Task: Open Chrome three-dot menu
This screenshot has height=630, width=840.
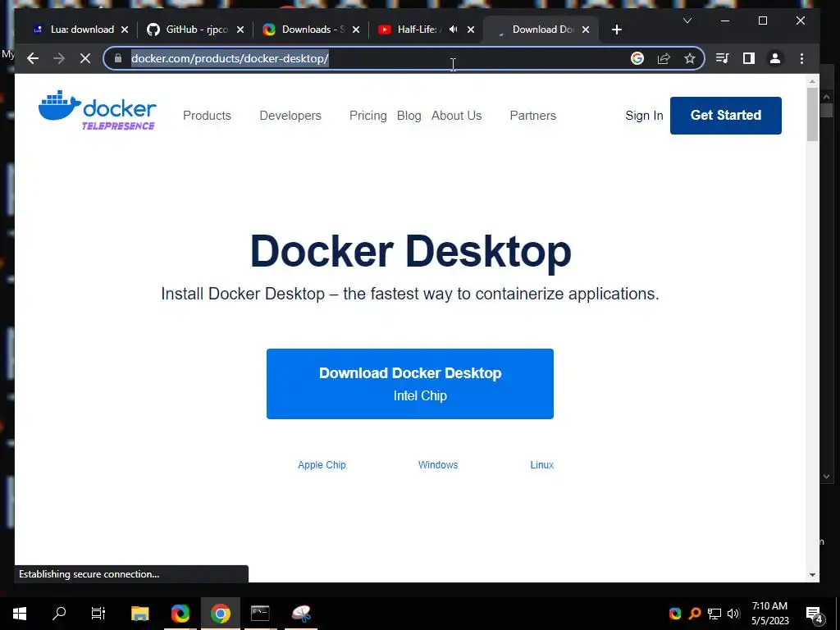Action: (802, 58)
